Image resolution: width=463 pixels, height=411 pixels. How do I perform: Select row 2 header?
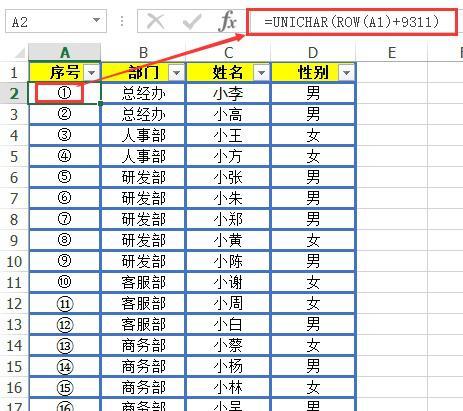pos(14,93)
